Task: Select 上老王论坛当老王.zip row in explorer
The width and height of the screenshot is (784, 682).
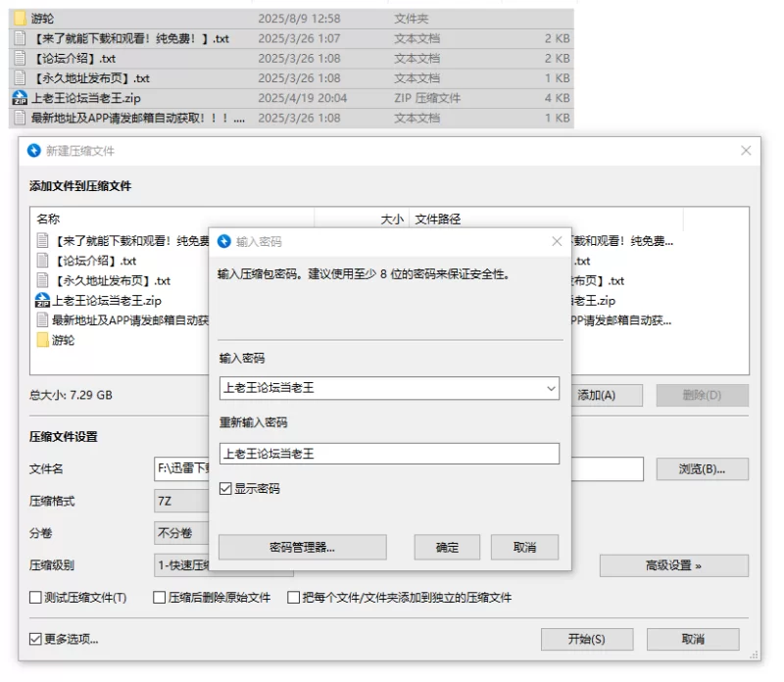Action: click(x=291, y=98)
